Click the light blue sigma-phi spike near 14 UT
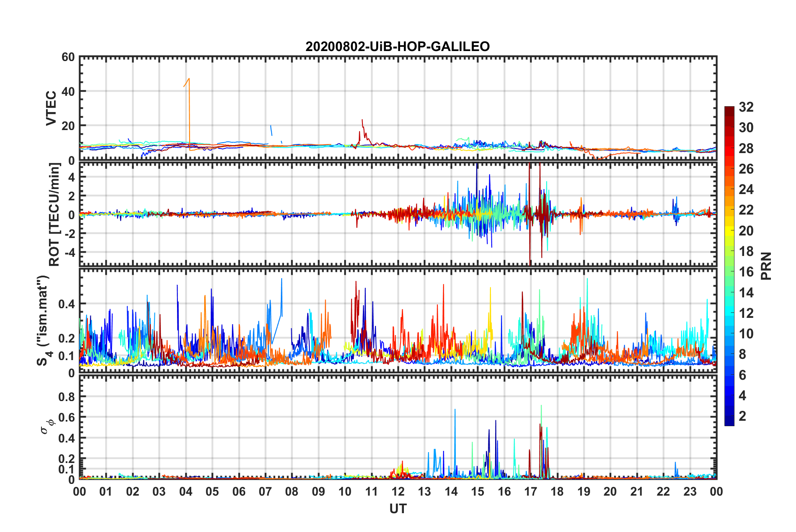Viewport: 796px width, 532px height. tap(455, 410)
